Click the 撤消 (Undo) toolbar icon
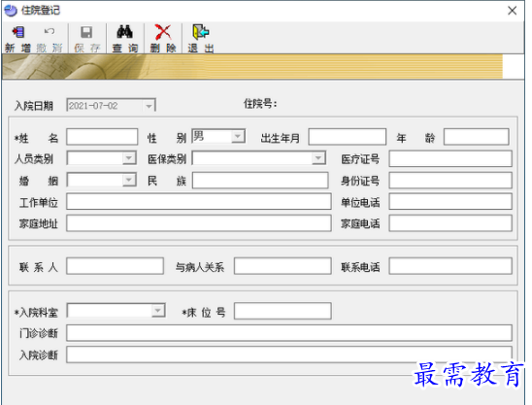 [x=50, y=32]
